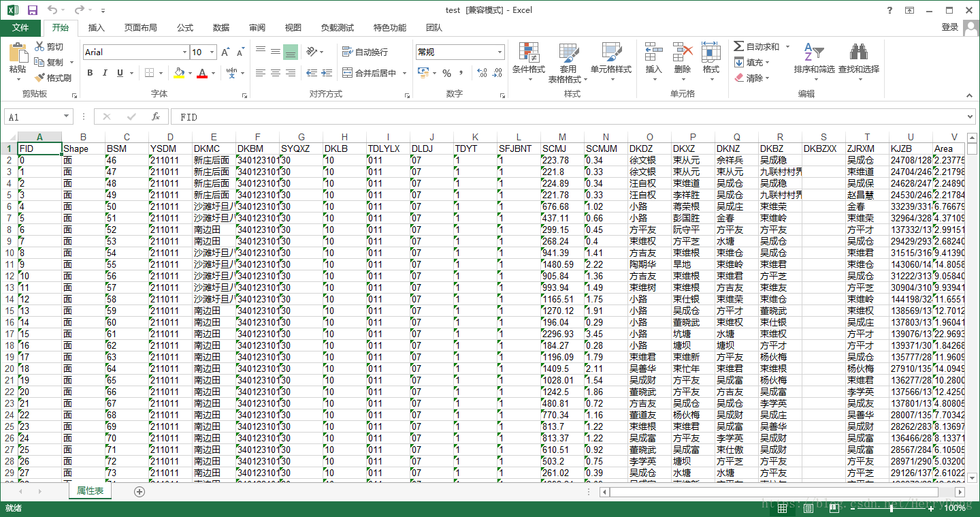Open Format as Table 套用表格格式

(568, 63)
